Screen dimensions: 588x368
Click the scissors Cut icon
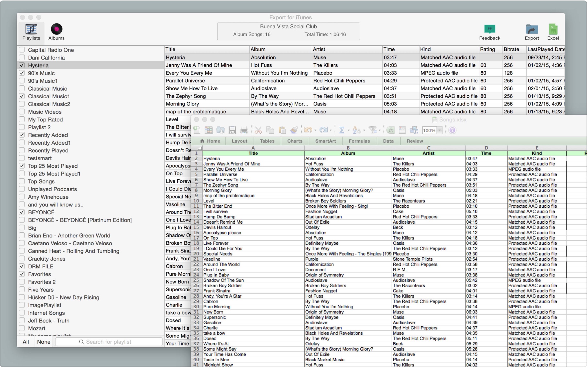pos(258,130)
